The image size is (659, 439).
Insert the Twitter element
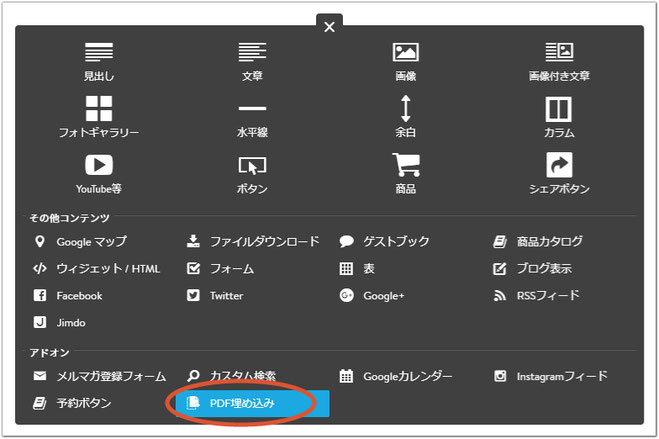pyautogui.click(x=215, y=296)
